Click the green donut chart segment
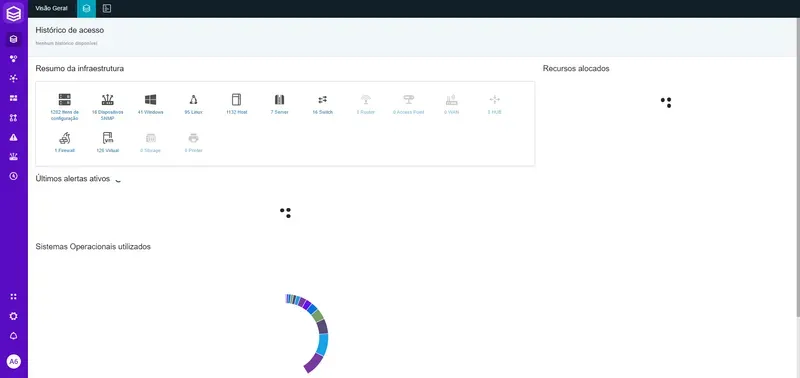This screenshot has width=800, height=378. pos(317,315)
